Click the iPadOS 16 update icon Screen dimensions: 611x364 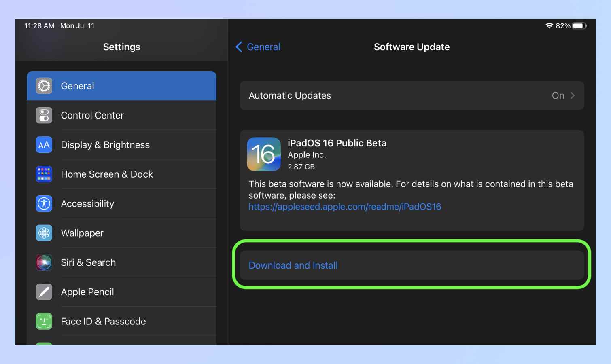264,154
